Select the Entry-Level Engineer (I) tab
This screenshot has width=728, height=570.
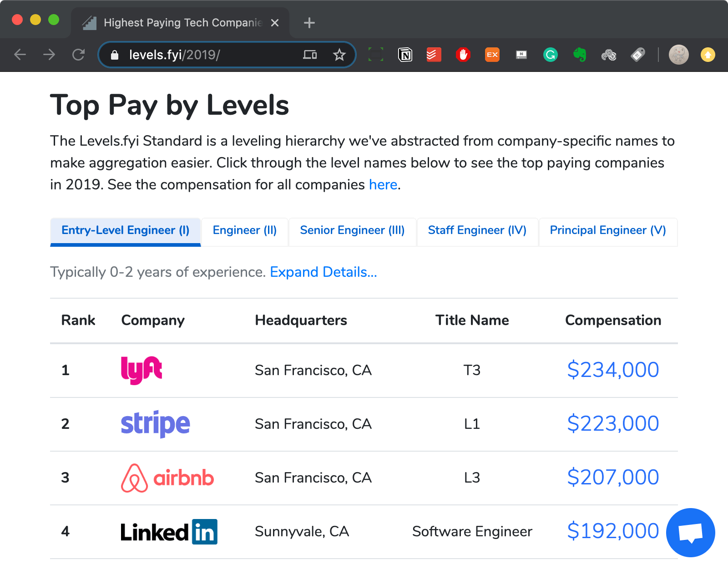tap(126, 232)
